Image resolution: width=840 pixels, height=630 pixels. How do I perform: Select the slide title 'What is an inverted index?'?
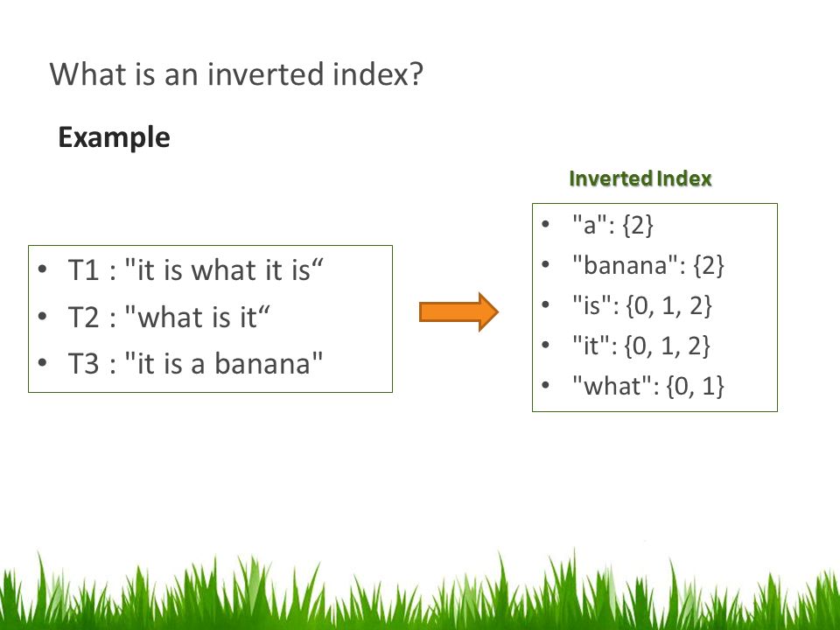click(x=236, y=73)
